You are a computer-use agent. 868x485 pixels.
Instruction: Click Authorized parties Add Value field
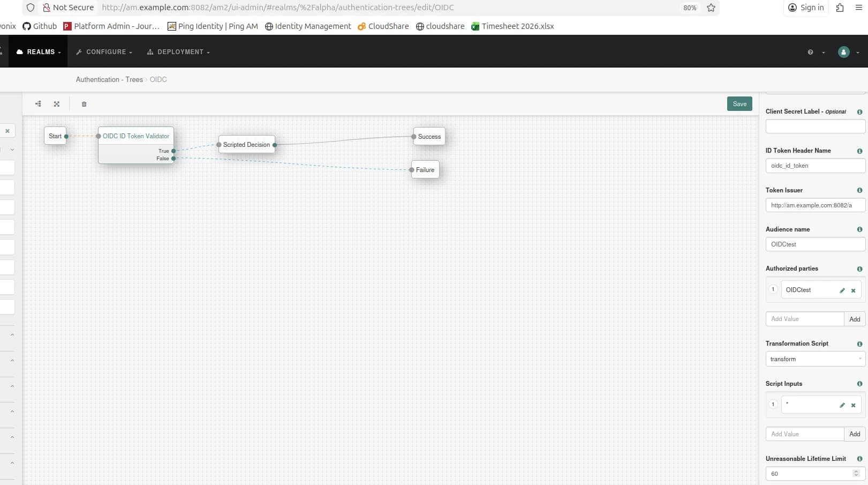tap(805, 319)
